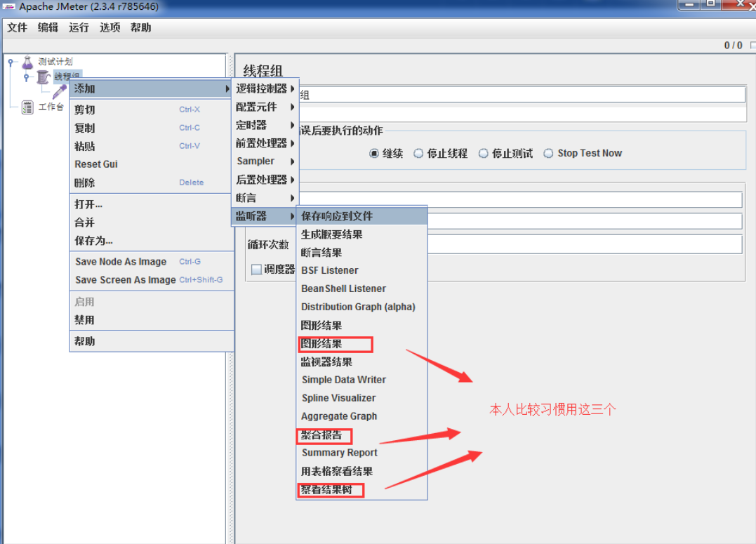Select the 继续 radio button

click(374, 154)
